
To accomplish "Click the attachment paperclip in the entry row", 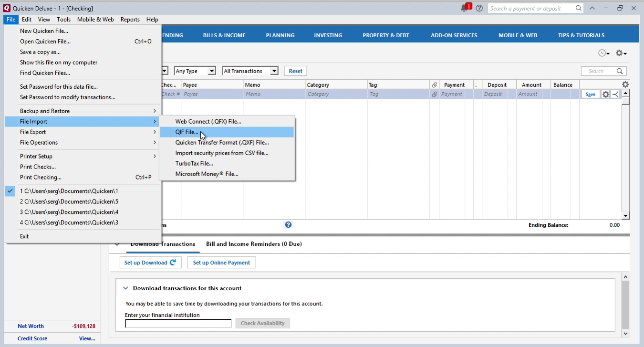I will click(x=434, y=95).
